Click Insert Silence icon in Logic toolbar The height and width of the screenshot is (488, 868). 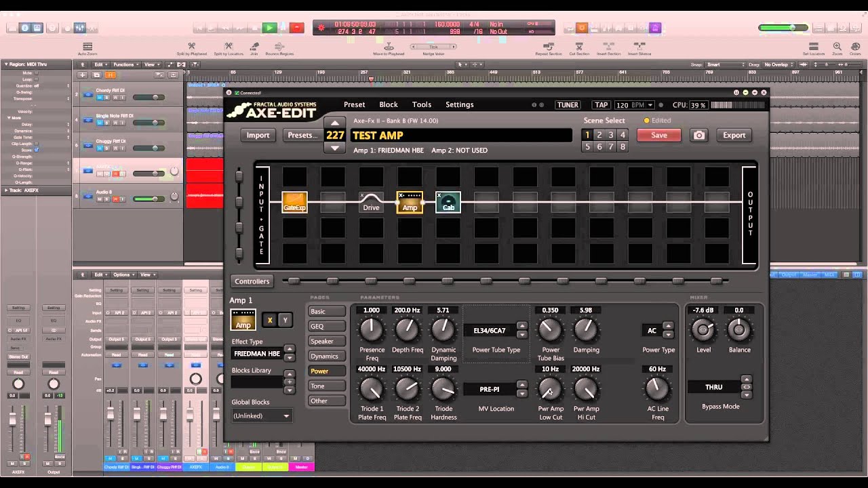point(639,47)
